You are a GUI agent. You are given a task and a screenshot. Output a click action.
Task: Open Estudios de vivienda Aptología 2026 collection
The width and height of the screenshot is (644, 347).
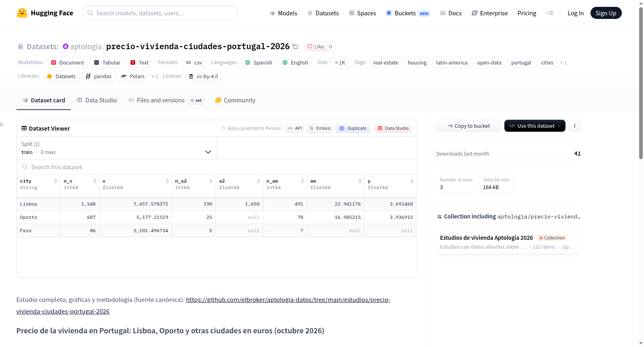(508, 242)
